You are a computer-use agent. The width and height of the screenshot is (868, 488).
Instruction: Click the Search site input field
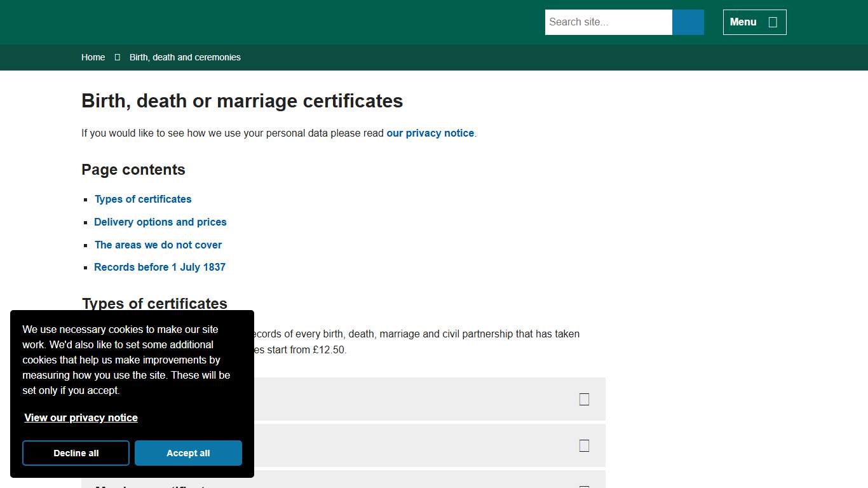pos(607,22)
